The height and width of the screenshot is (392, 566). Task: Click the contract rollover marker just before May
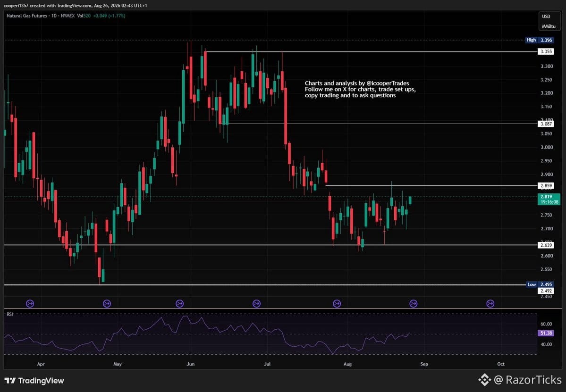tap(107, 304)
